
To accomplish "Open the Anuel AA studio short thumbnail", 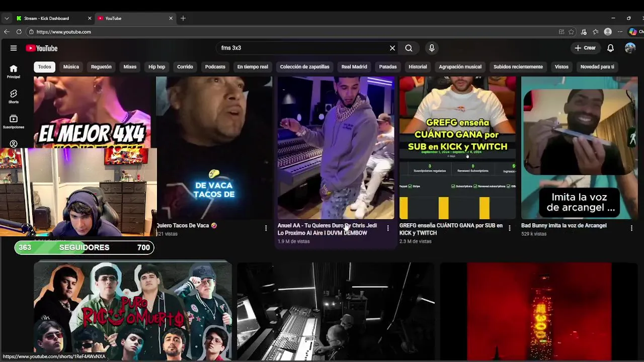I will (x=336, y=148).
